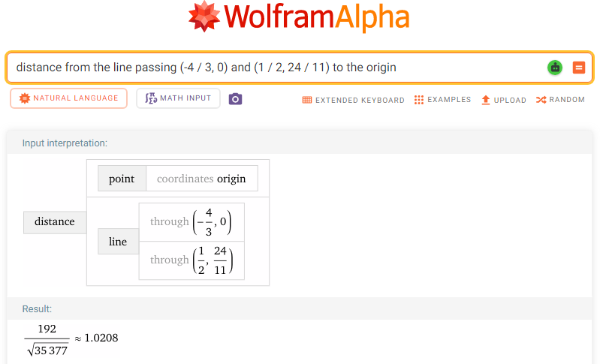The width and height of the screenshot is (600, 364).
Task: Click the extended keyboard grid icon
Action: [307, 100]
